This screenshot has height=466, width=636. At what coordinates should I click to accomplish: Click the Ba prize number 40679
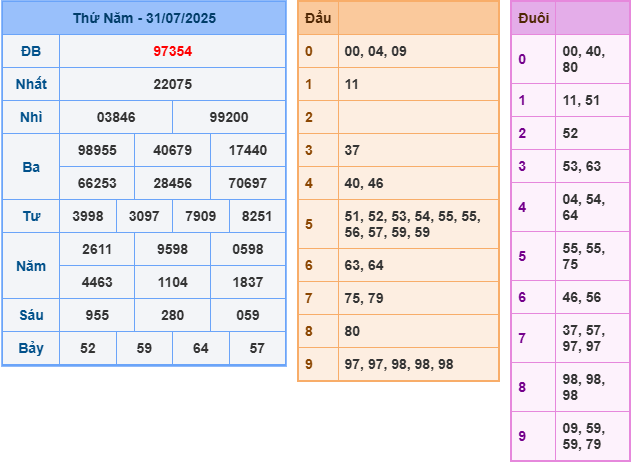(172, 150)
